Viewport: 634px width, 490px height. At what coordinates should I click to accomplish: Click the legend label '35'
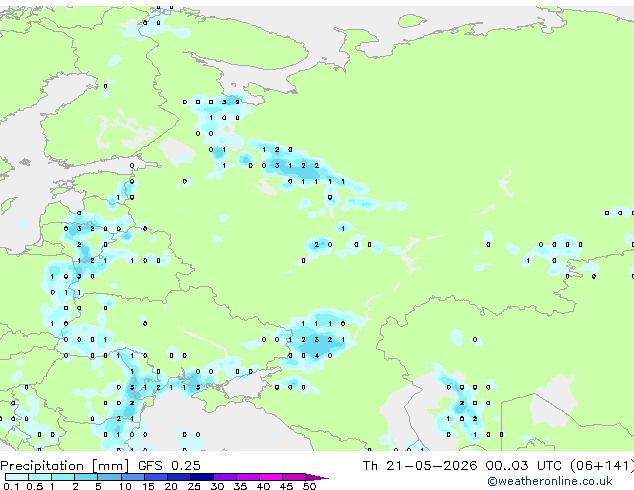(240, 486)
